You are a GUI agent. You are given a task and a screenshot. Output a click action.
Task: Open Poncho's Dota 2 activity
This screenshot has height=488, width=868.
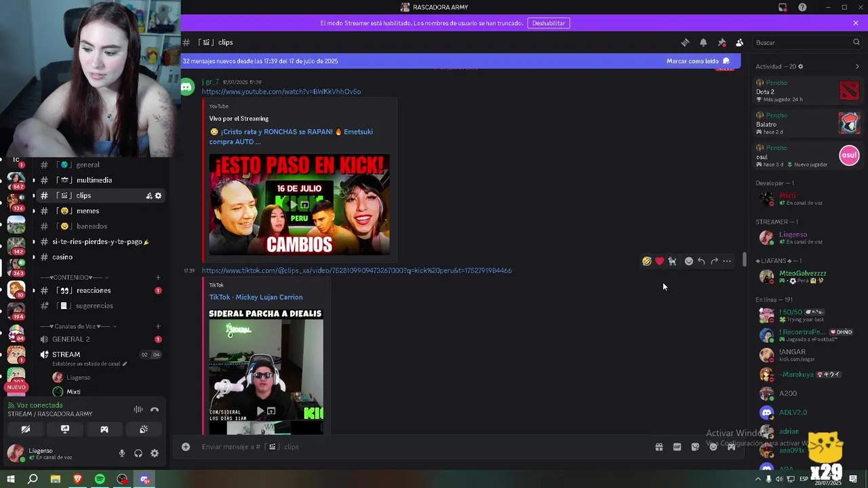[x=808, y=91]
